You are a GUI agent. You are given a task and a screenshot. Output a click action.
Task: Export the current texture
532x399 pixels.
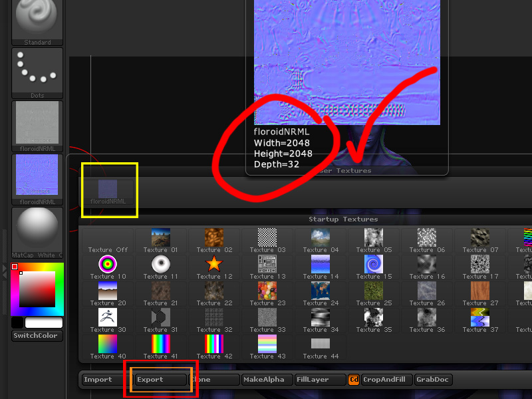(158, 380)
